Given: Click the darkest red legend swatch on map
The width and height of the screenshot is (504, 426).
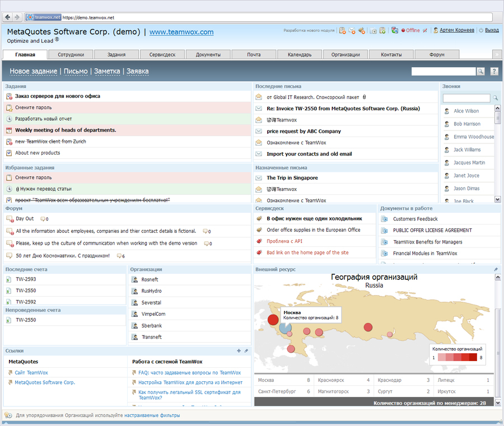Looking at the screenshot, I should click(x=473, y=357).
